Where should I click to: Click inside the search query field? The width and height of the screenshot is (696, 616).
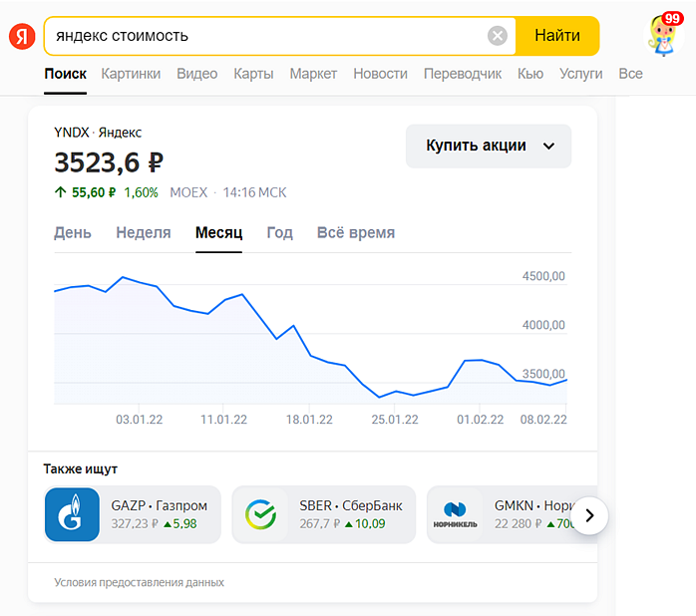[x=259, y=36]
